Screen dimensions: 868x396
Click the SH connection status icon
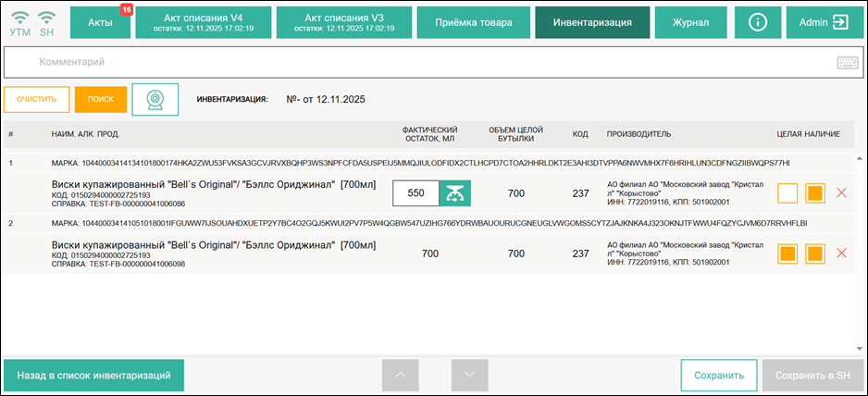47,22
